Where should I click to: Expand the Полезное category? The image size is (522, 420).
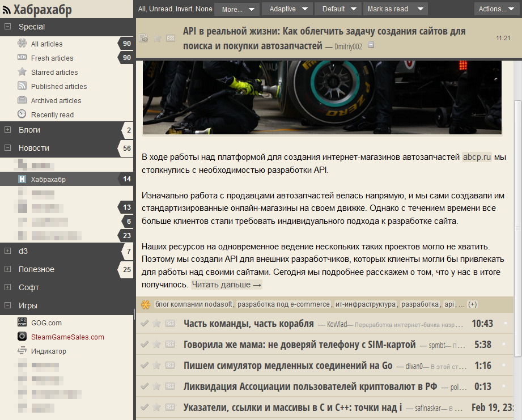click(8, 269)
